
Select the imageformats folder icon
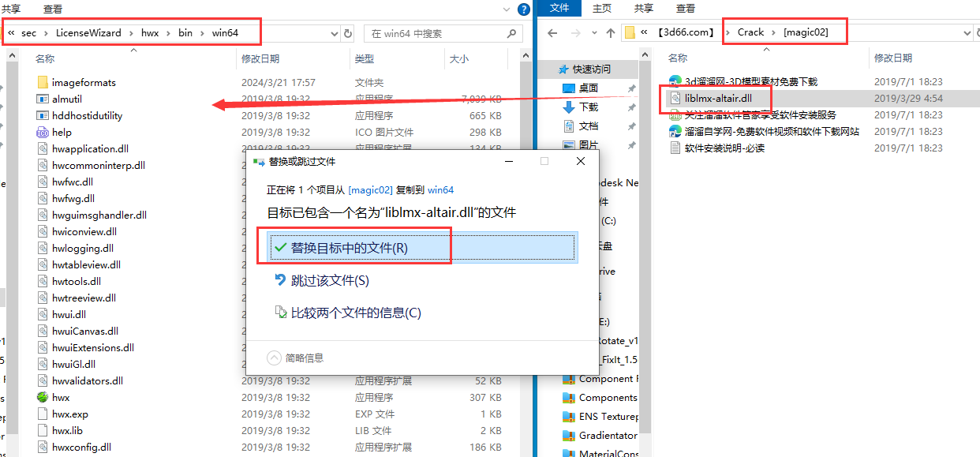(43, 82)
